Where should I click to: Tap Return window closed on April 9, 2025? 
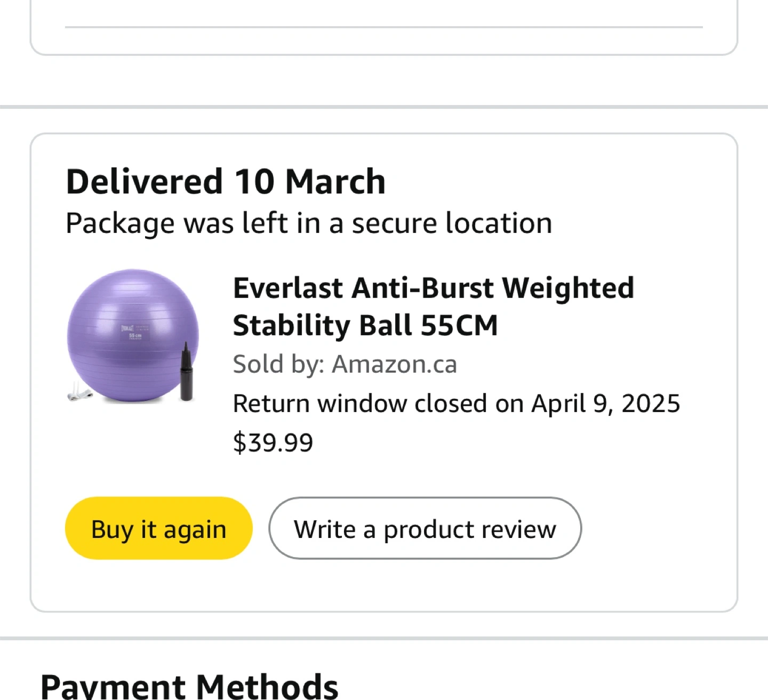[x=457, y=404]
